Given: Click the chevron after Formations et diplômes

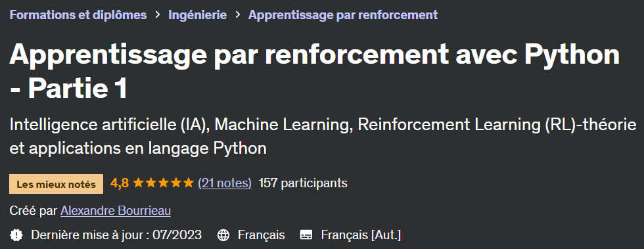Looking at the screenshot, I should point(158,15).
